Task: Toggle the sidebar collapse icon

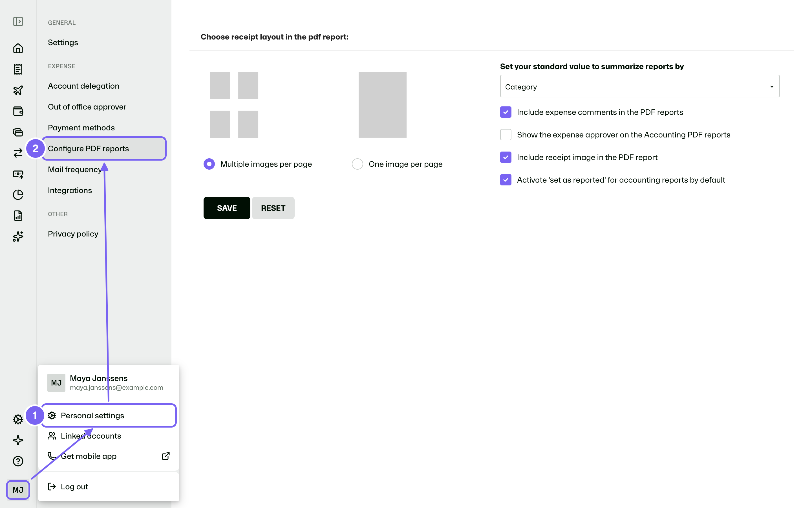Action: coord(18,21)
